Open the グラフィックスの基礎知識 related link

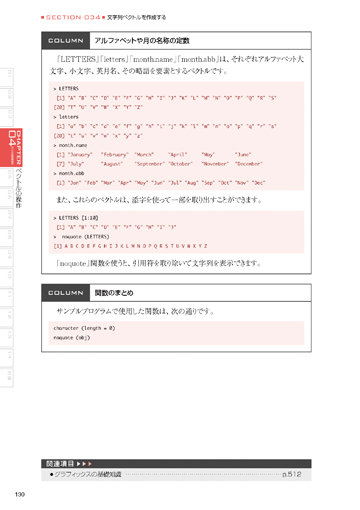88,474
